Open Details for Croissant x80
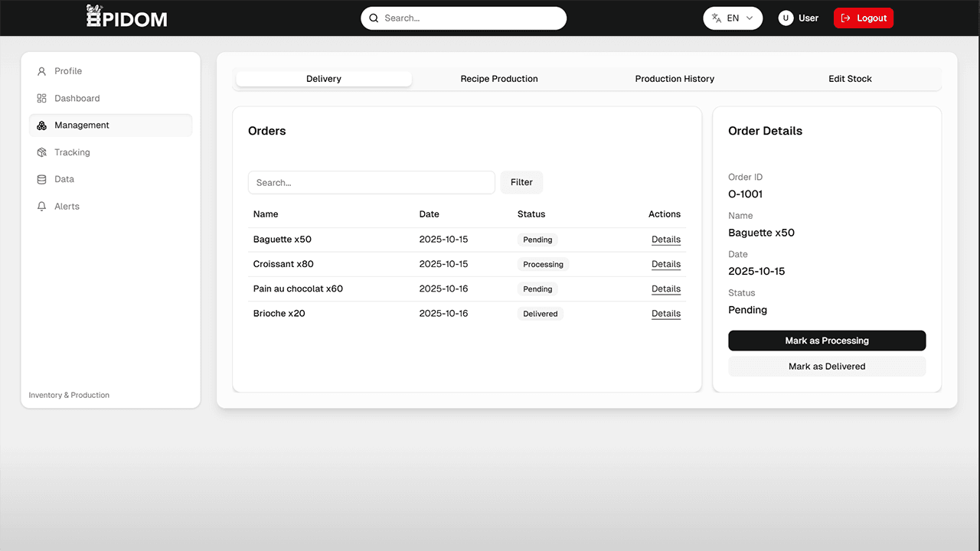The image size is (980, 551). tap(665, 264)
